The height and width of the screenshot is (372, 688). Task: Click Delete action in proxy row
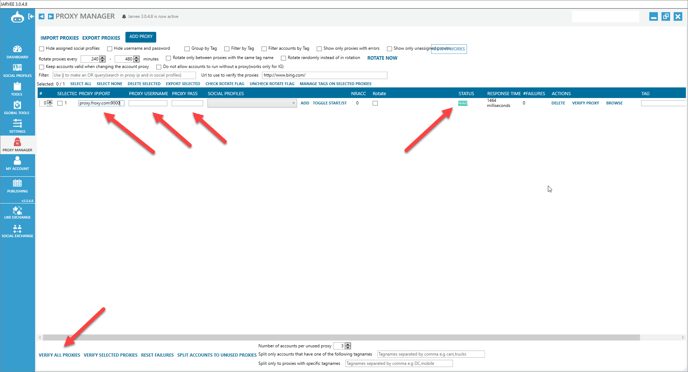pos(558,103)
